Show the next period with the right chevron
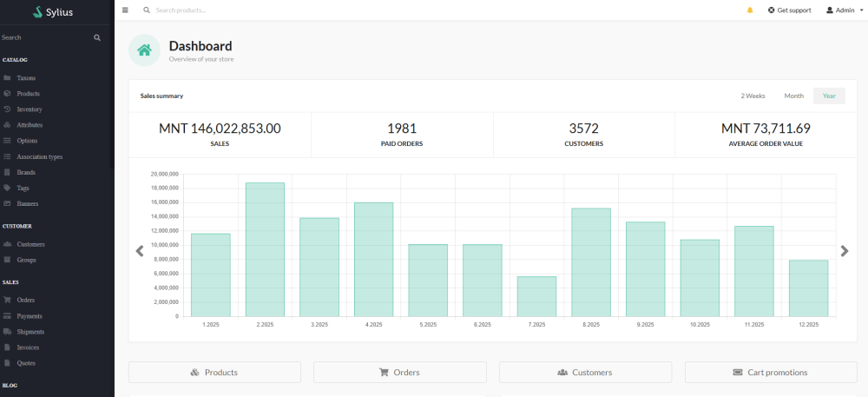 coord(845,251)
